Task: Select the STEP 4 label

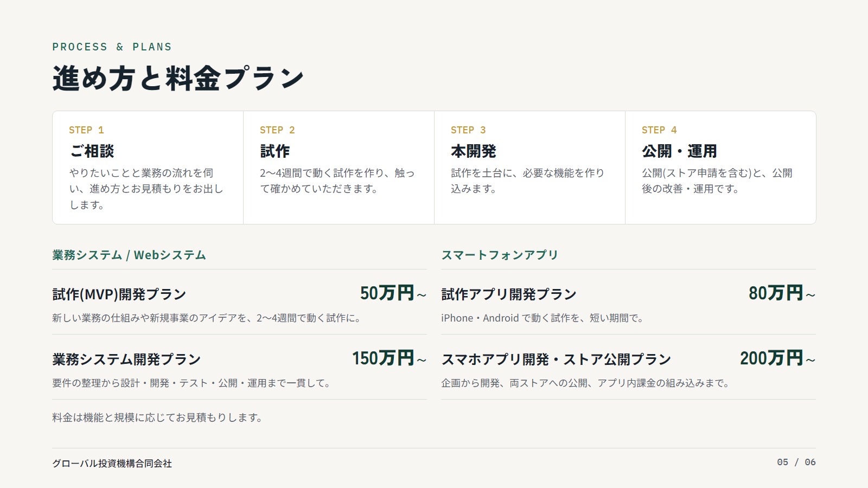Action: pos(659,130)
